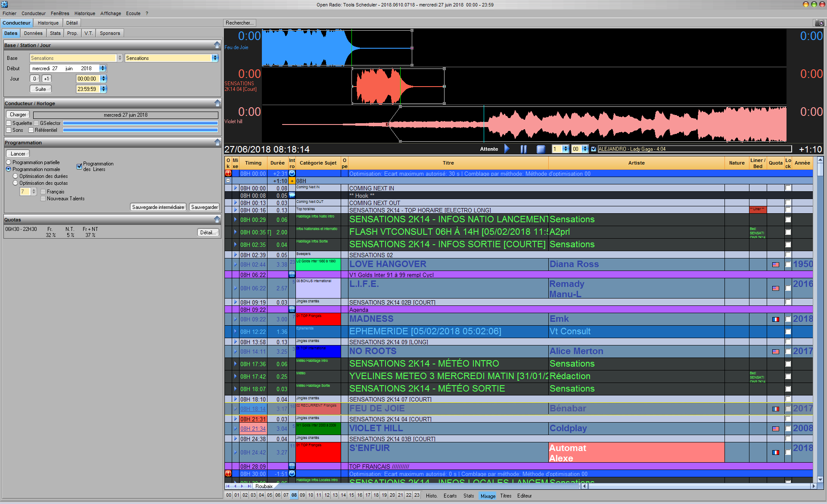Click the Sauvegarder button
Screen dimensions: 827x504
(x=204, y=207)
